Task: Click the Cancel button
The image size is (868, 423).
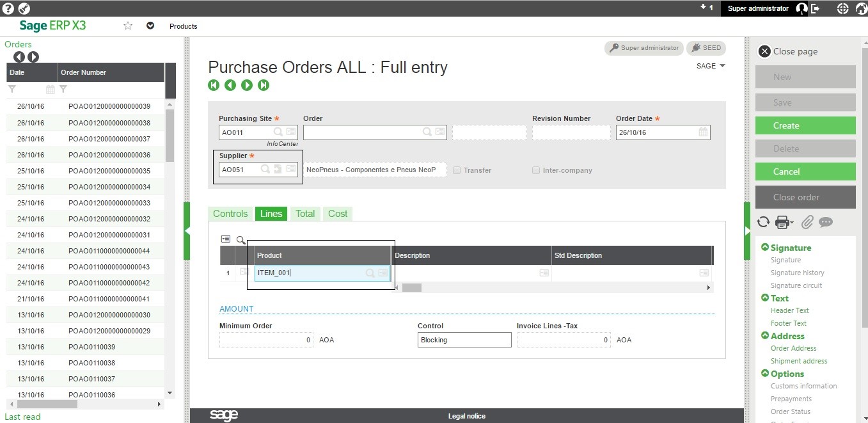Action: pos(805,172)
